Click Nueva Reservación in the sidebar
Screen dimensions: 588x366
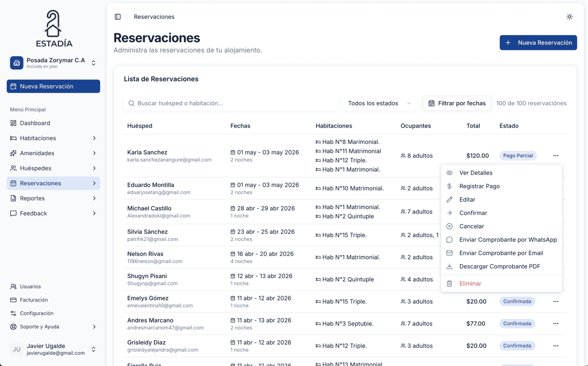pyautogui.click(x=53, y=86)
